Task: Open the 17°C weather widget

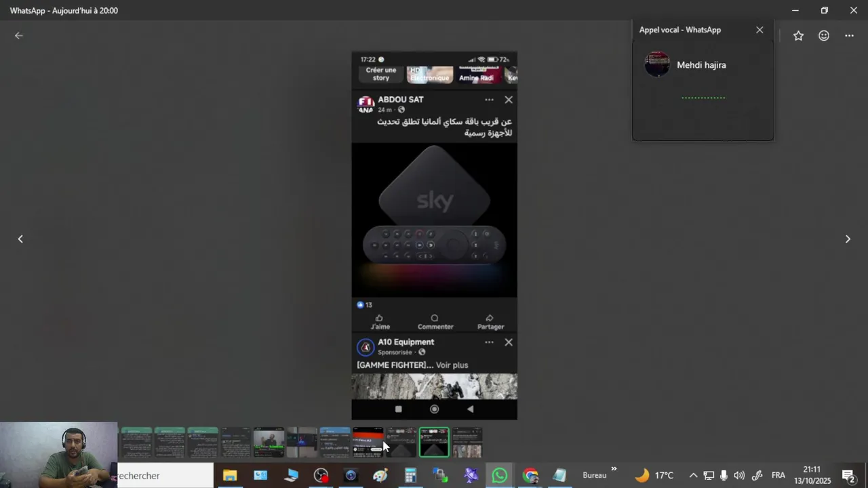Action: coord(654,476)
